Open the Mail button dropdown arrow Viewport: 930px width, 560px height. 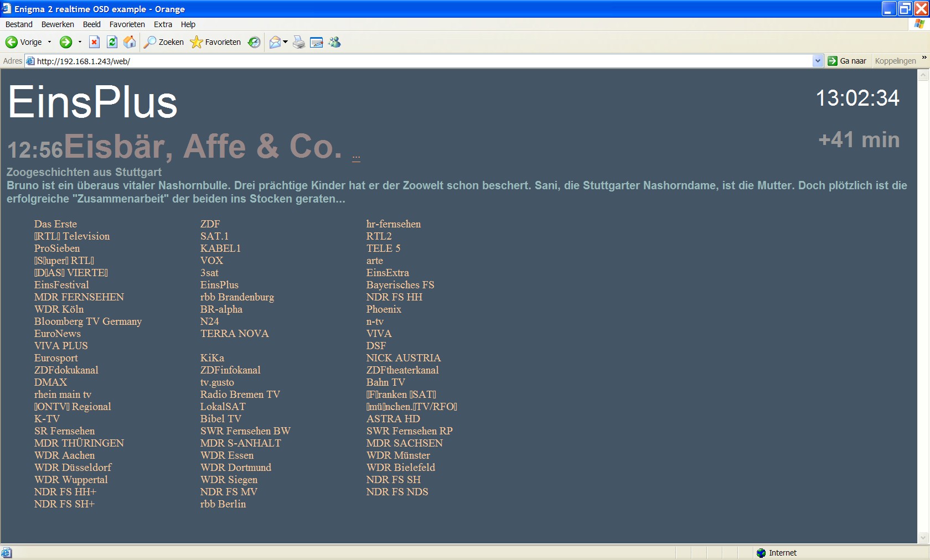(286, 42)
